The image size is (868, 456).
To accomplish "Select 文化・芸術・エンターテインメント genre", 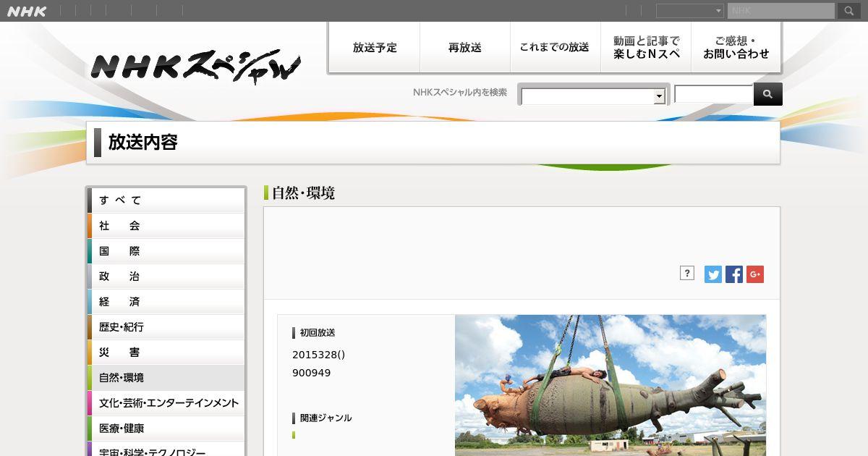I will tap(166, 403).
